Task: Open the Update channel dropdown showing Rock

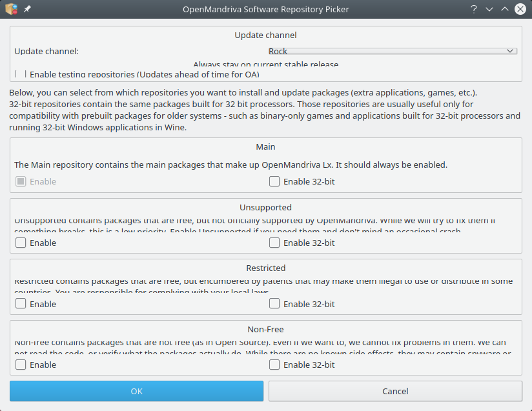Action: click(393, 51)
